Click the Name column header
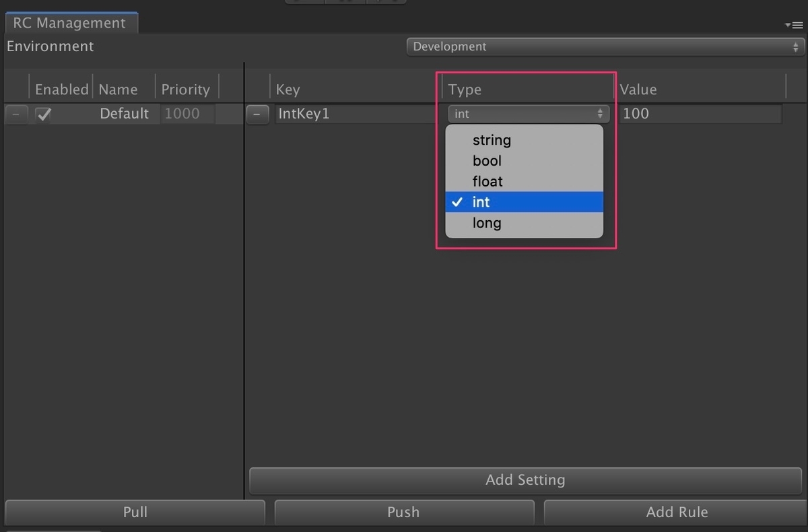This screenshot has height=532, width=808. 118,90
